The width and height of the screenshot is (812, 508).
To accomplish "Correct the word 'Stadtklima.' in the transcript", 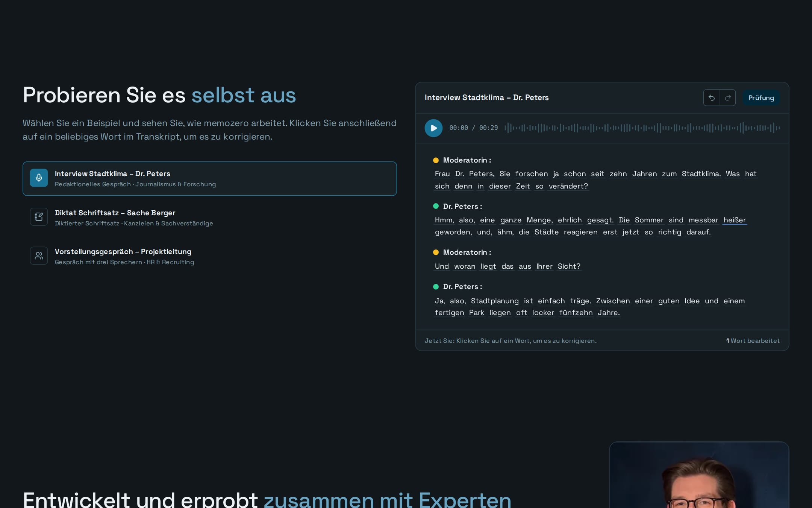I will [701, 174].
